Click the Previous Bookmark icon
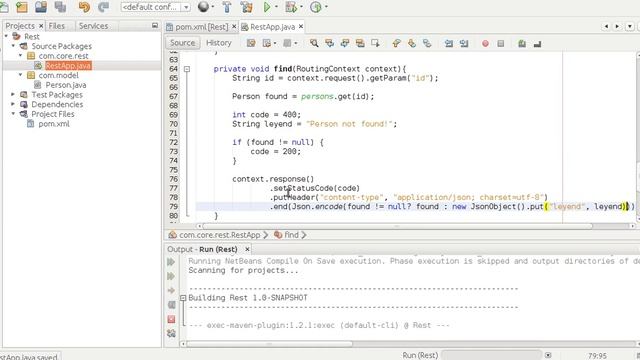Viewport: 640px width, 360px height. click(x=396, y=43)
